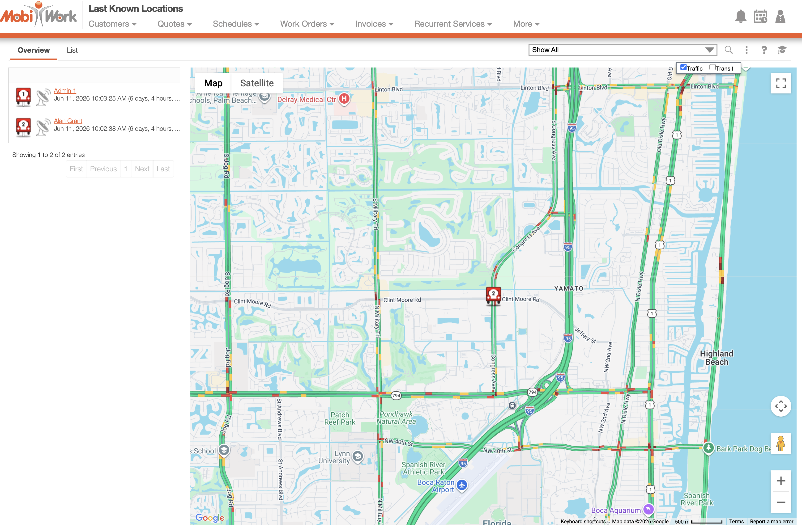Click the Spanish River Athletic Park label

click(x=424, y=468)
